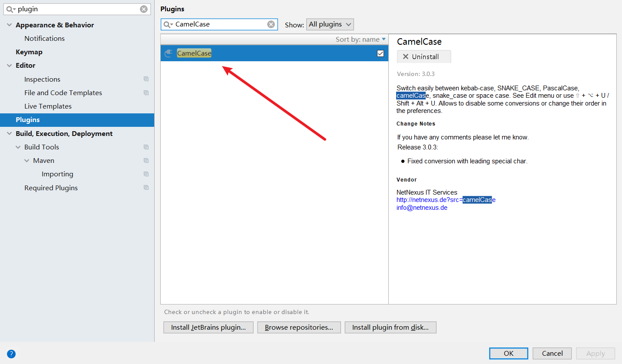This screenshot has width=622, height=364.
Task: Click the copy icon beside Required Plugins
Action: (x=146, y=188)
